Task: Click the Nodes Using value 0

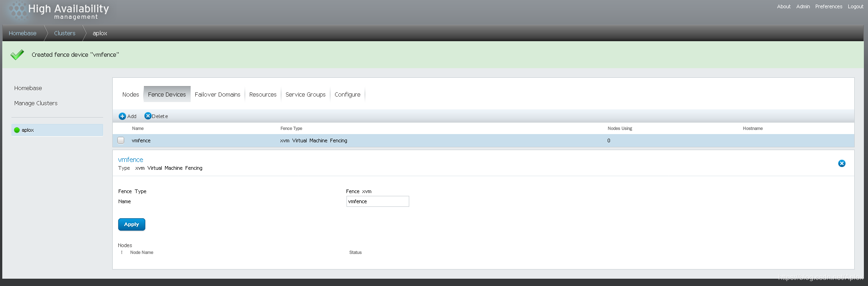Action: 609,140
